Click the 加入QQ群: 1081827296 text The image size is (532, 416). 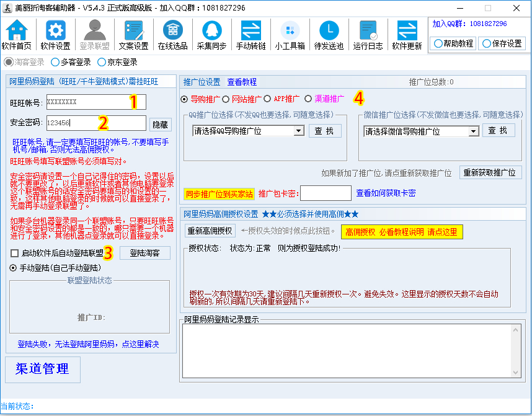pos(469,24)
